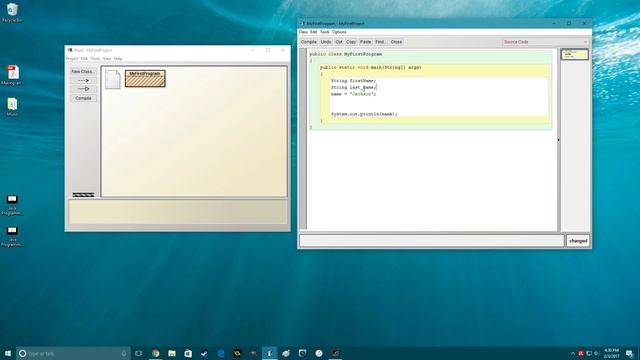Expand the Source Code view dropdown
This screenshot has height=360, width=640.
[x=546, y=42]
